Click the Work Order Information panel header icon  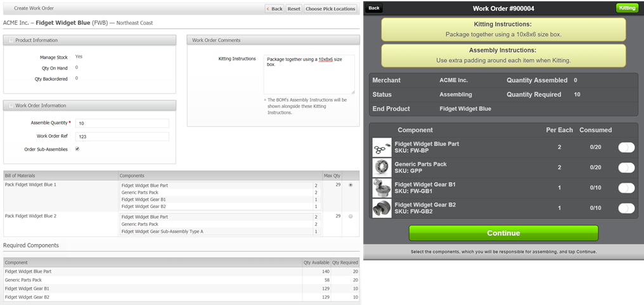pyautogui.click(x=10, y=105)
